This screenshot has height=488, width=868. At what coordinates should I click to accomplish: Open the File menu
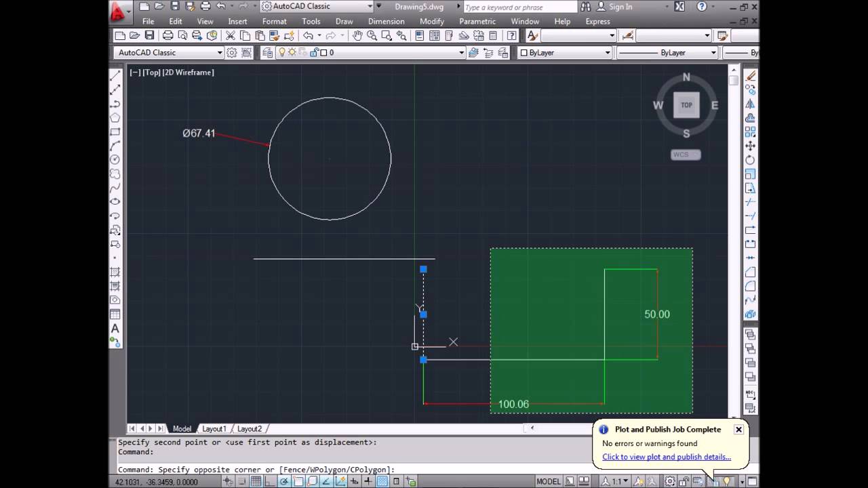(x=148, y=21)
